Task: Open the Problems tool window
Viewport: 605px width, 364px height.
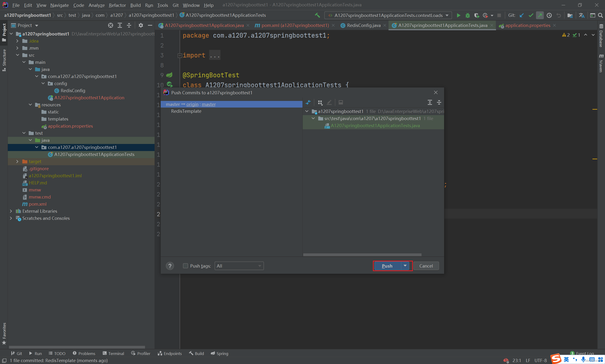Action: (84, 353)
